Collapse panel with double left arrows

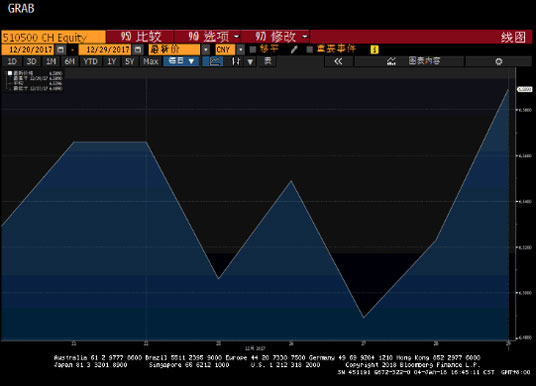[338, 62]
